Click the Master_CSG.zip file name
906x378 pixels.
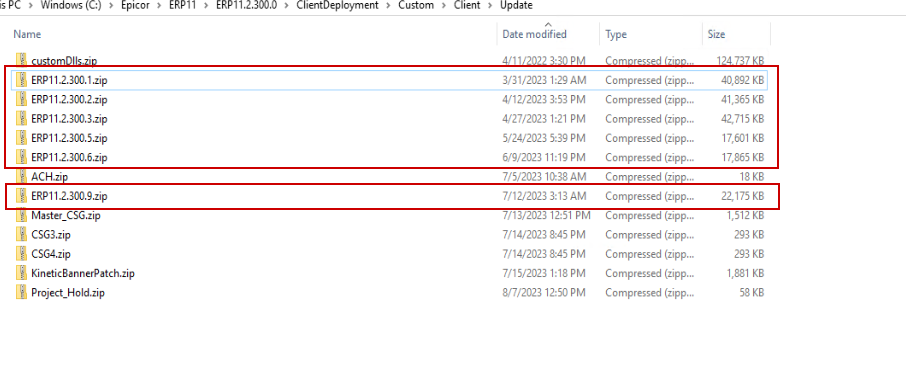[x=66, y=216]
